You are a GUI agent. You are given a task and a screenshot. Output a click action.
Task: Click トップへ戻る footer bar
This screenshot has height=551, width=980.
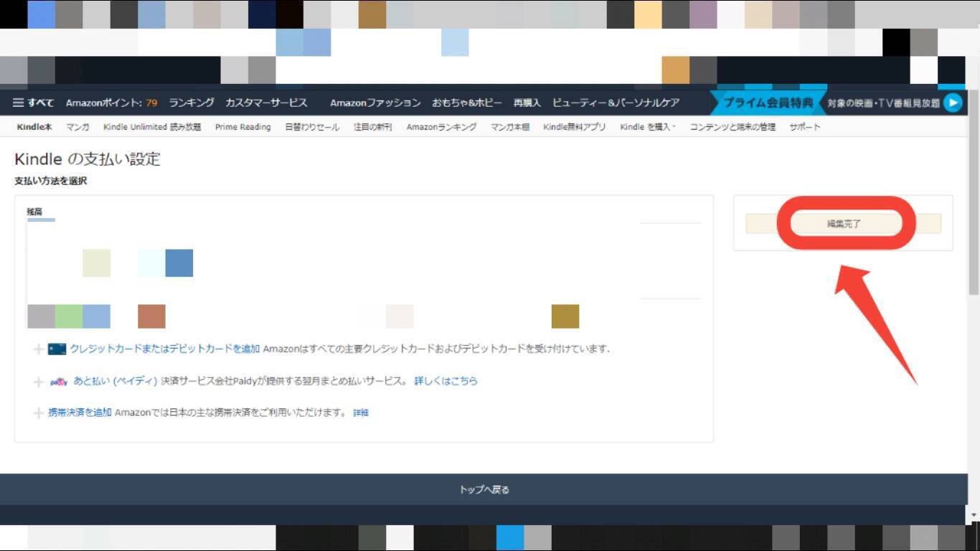pyautogui.click(x=484, y=490)
